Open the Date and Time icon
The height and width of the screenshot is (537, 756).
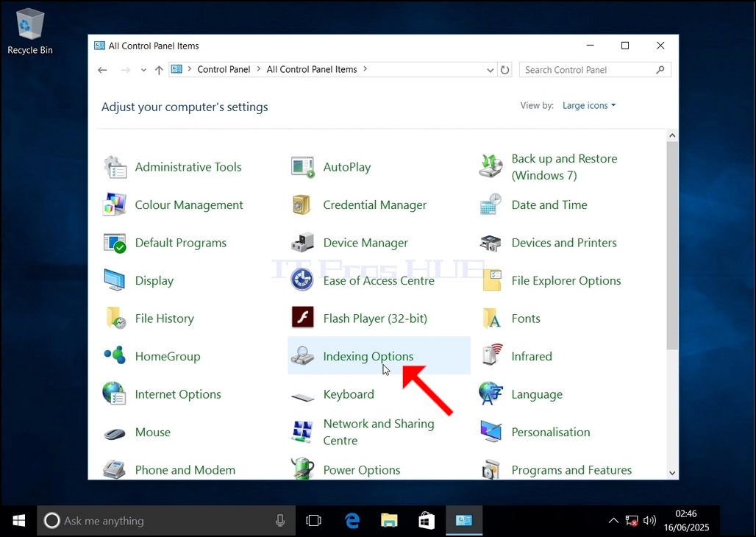491,205
